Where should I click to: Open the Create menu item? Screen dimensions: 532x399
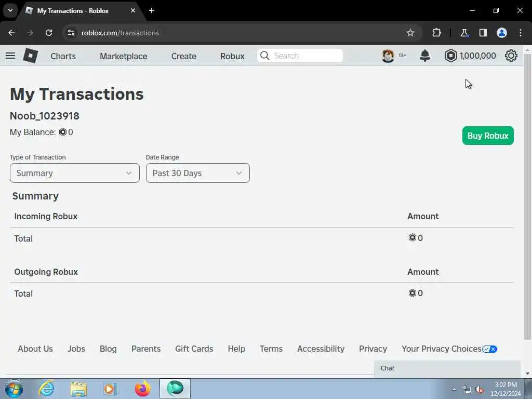click(183, 56)
